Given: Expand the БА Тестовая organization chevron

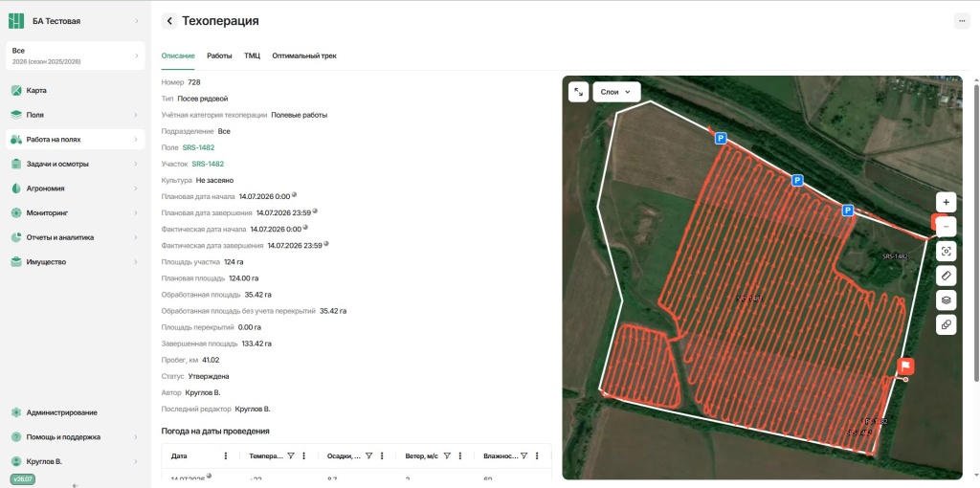Looking at the screenshot, I should click(136, 21).
